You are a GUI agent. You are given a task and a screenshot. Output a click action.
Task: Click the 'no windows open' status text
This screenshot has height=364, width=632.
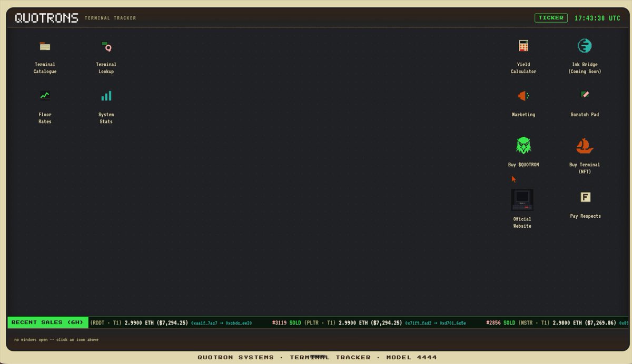tap(56, 340)
